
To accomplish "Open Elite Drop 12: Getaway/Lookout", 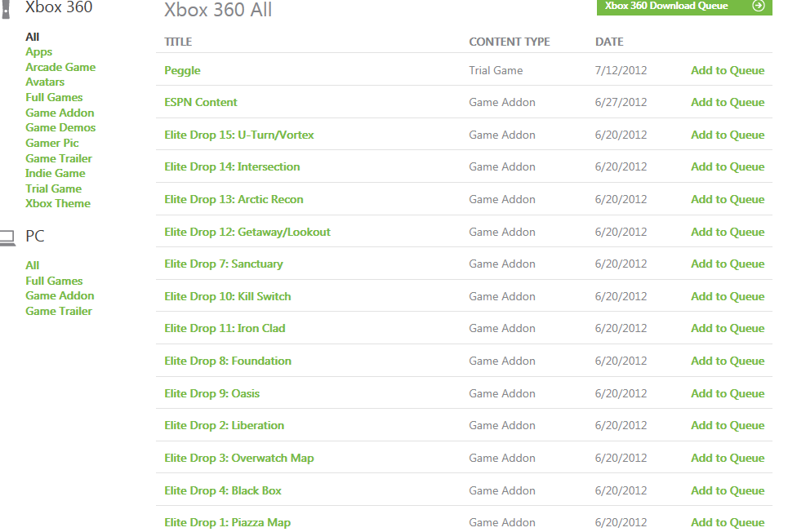I will [x=247, y=232].
